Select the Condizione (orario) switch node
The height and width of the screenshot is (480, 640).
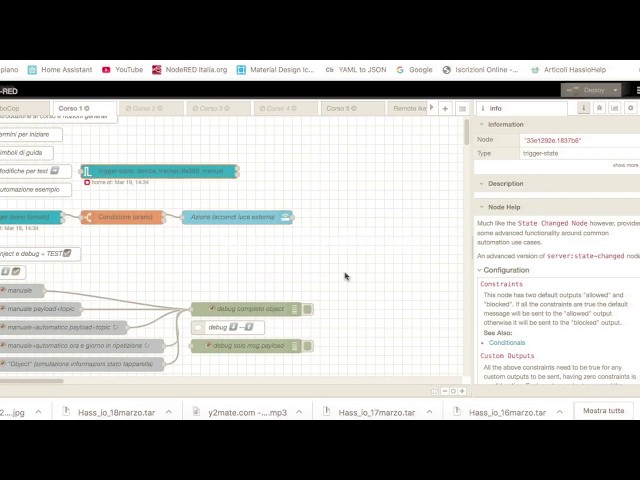pos(122,217)
